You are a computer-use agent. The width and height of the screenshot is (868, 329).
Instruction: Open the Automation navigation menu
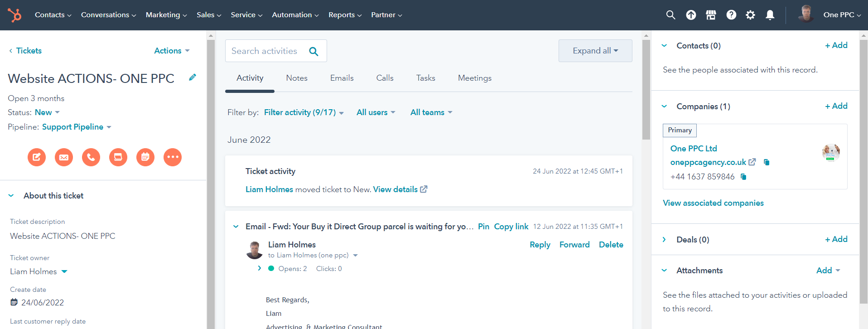(x=295, y=15)
